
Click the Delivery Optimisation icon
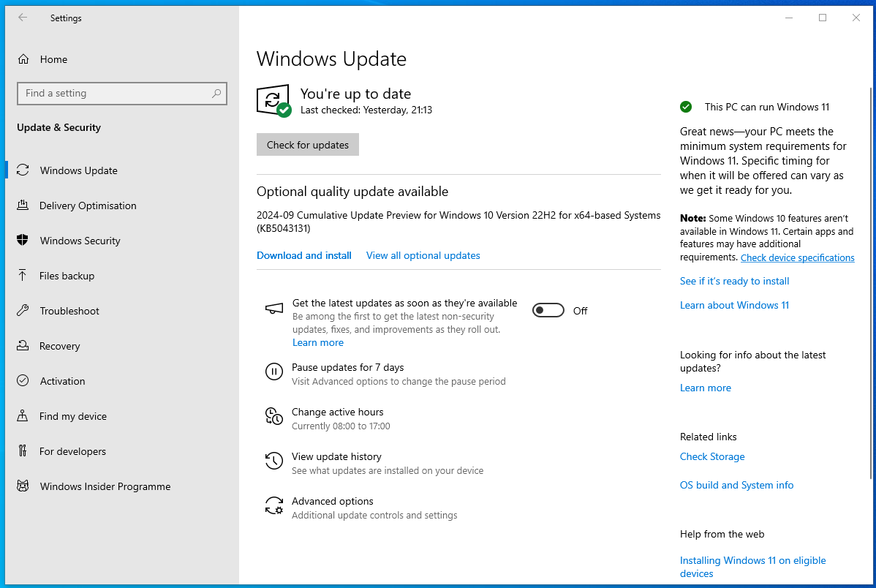[x=23, y=205]
